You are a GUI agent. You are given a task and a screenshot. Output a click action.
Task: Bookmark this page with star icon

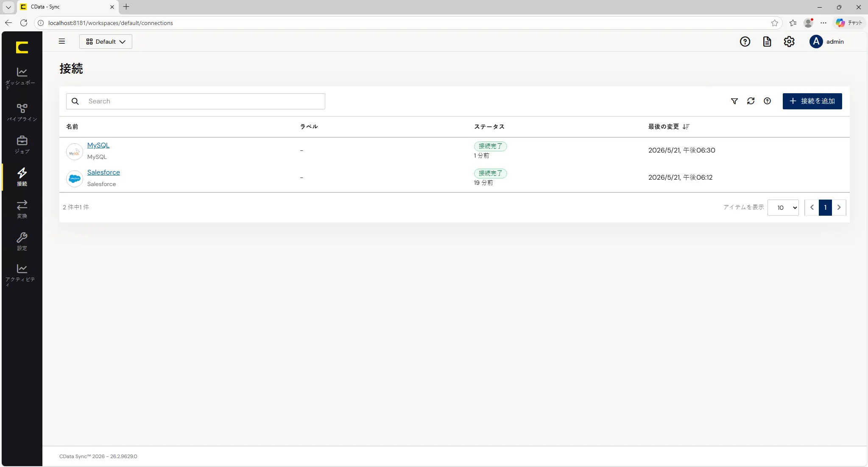point(775,23)
